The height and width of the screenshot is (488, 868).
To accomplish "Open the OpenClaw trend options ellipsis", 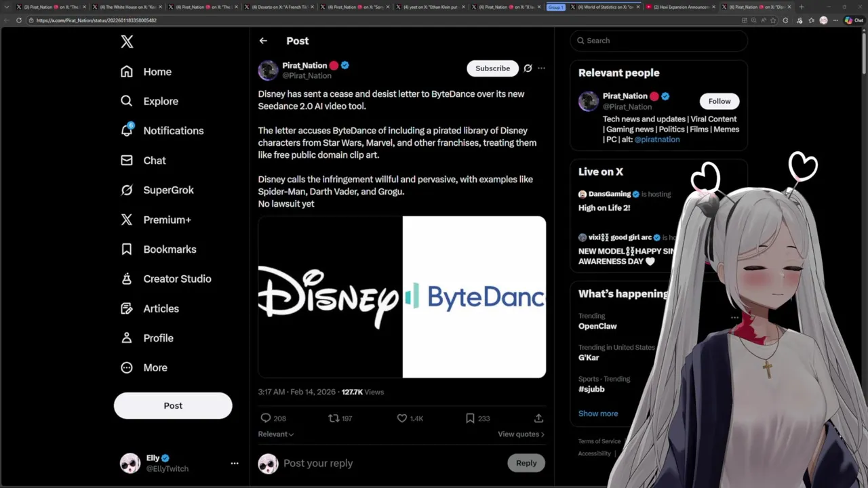I will 734,317.
